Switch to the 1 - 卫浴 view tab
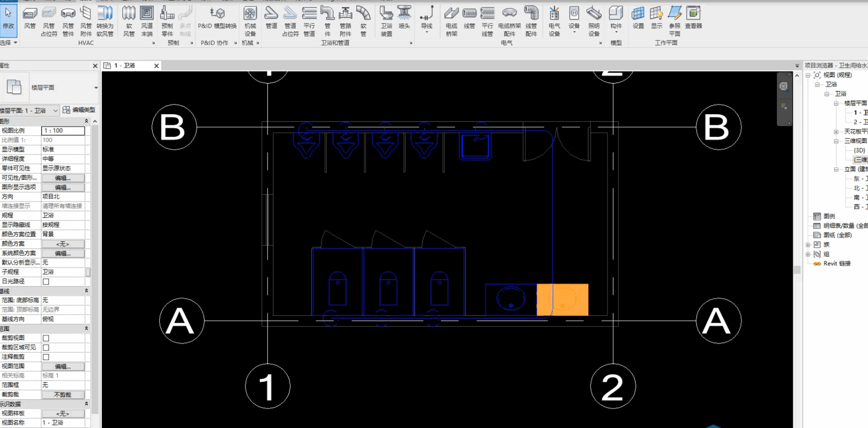The image size is (868, 428). 125,65
